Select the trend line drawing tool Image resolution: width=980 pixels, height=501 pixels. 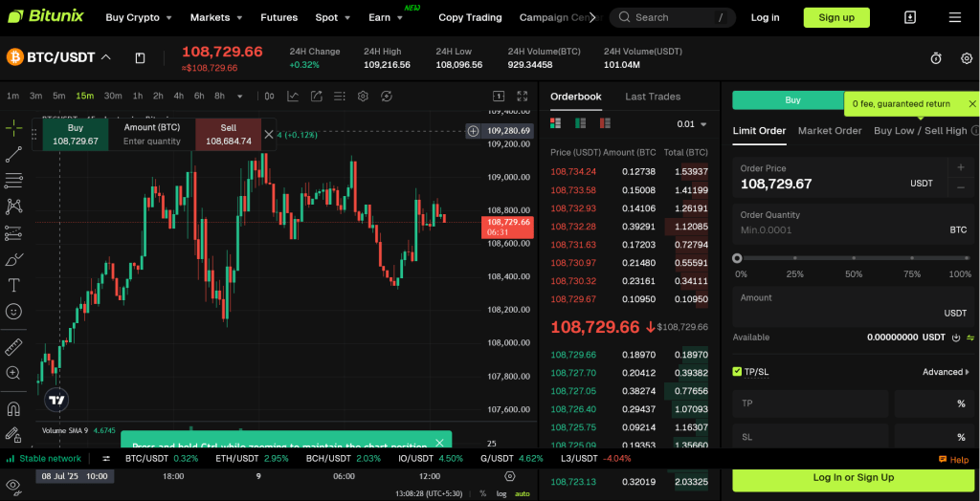13,154
